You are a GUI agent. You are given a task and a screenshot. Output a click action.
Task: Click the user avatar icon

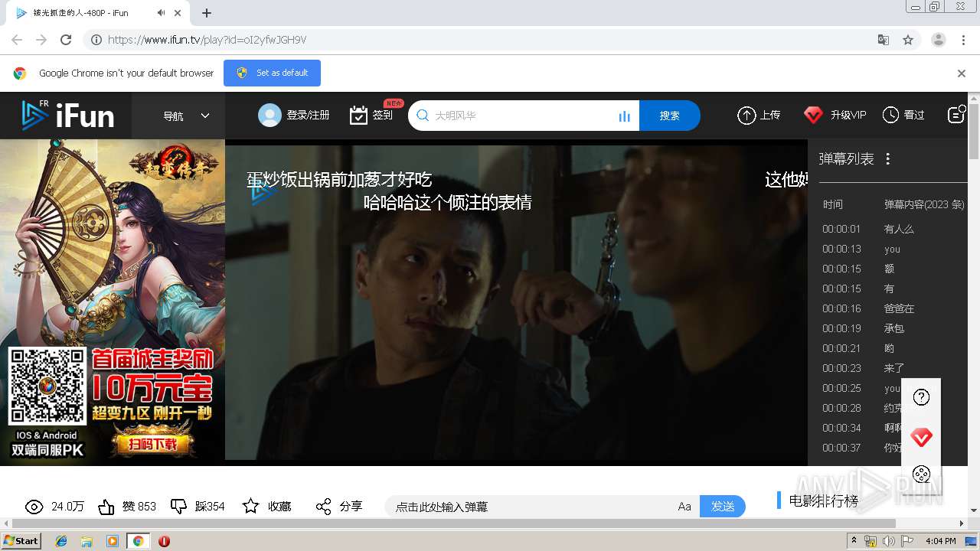point(269,115)
